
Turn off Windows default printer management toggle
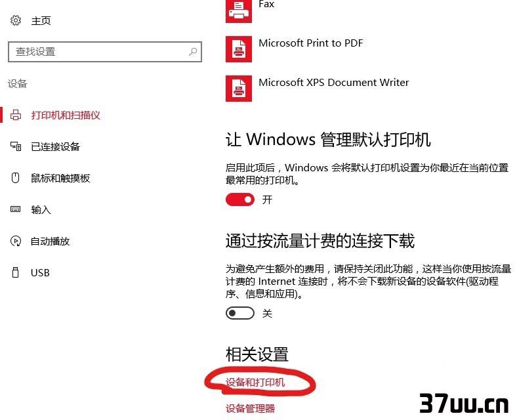coord(240,199)
